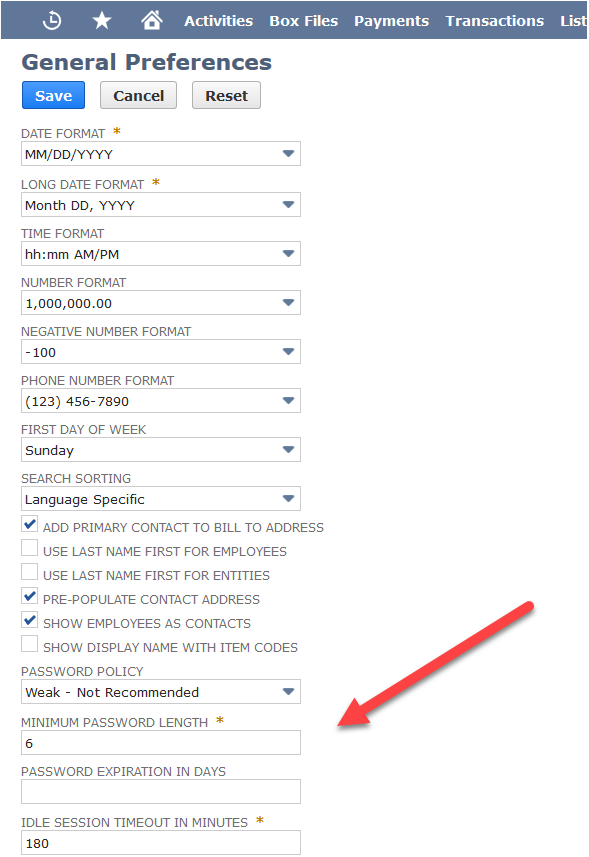The width and height of the screenshot is (589, 857).
Task: Open the Password Policy dropdown
Action: tap(161, 692)
